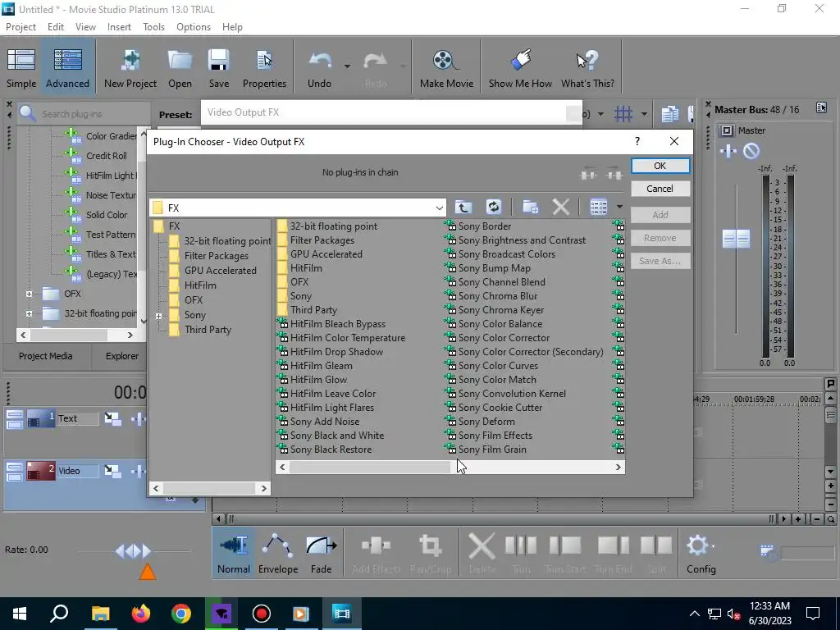The height and width of the screenshot is (630, 840).
Task: Open File Explorer from taskbar
Action: 100,613
